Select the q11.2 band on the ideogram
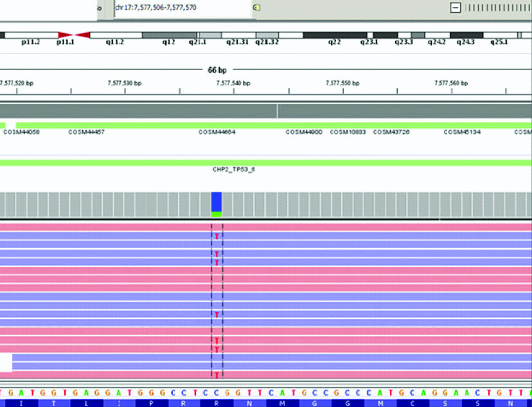Screen dimensions: 532x407 115,35
